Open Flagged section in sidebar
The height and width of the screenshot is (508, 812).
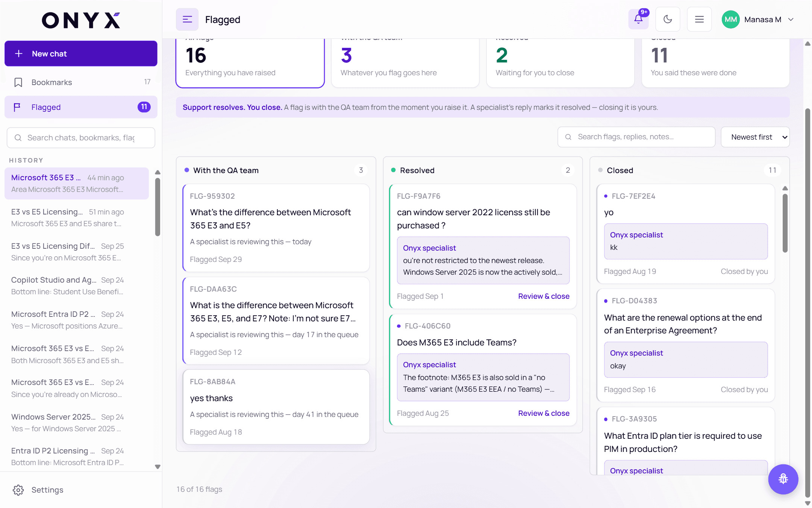tap(81, 107)
